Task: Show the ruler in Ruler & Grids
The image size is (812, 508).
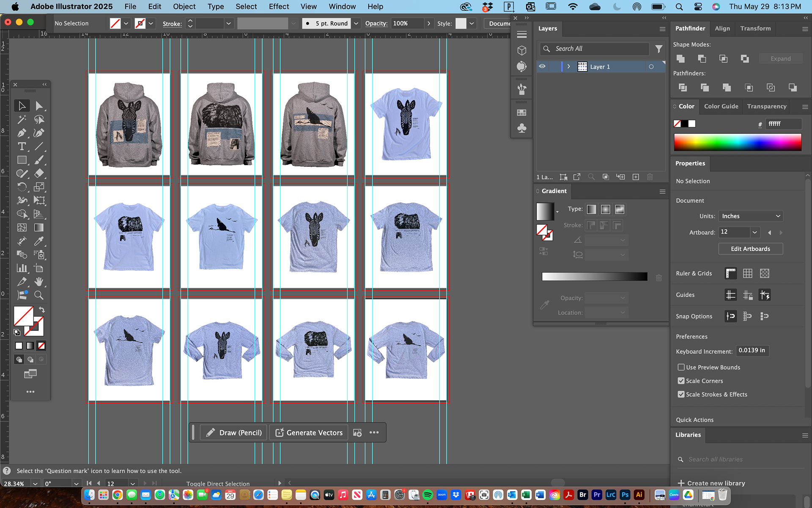Action: click(730, 273)
